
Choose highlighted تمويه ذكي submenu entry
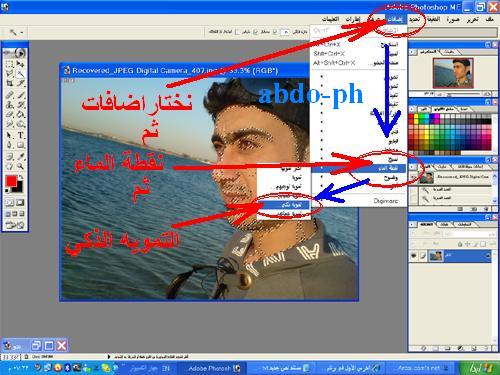click(284, 204)
